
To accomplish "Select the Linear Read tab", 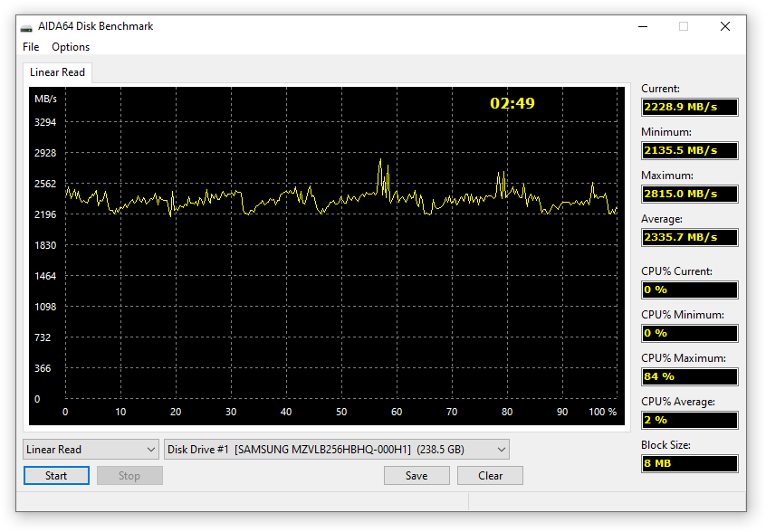I will coord(57,72).
